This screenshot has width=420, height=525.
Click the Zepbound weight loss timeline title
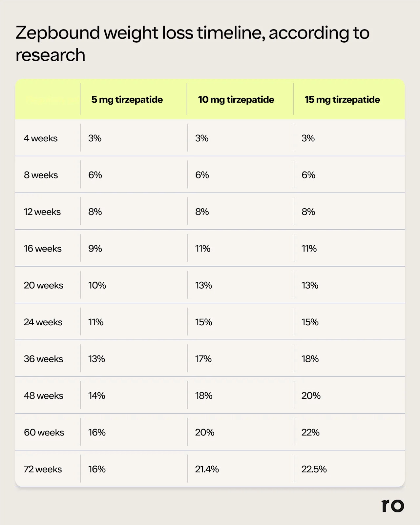pyautogui.click(x=192, y=43)
